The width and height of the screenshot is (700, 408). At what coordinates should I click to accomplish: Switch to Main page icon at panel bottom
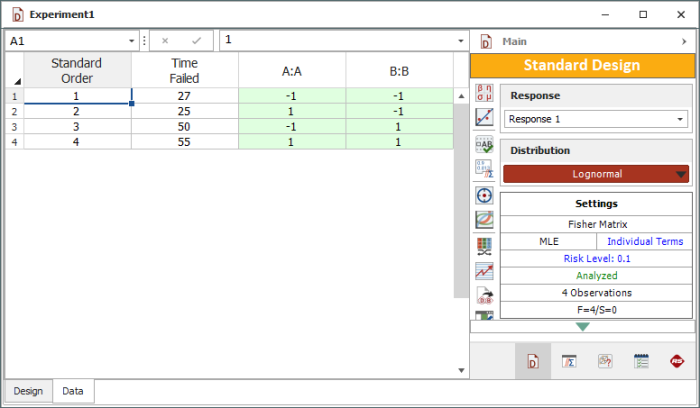(532, 361)
